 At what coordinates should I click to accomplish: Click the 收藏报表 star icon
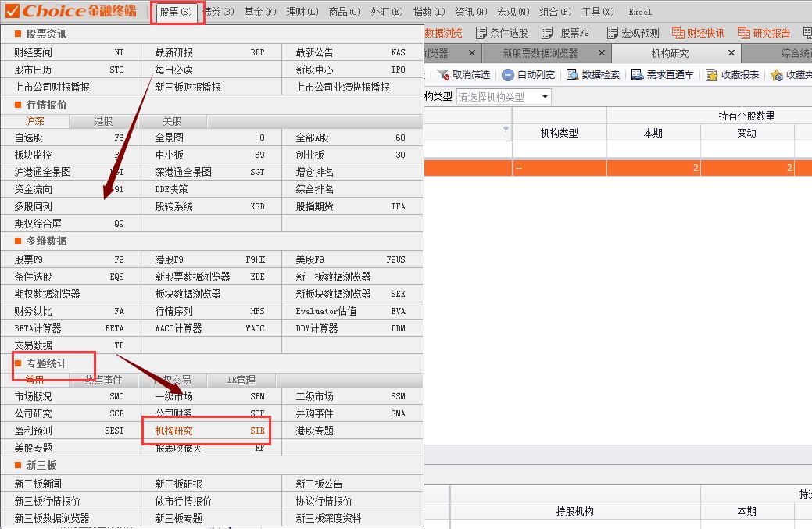click(711, 75)
